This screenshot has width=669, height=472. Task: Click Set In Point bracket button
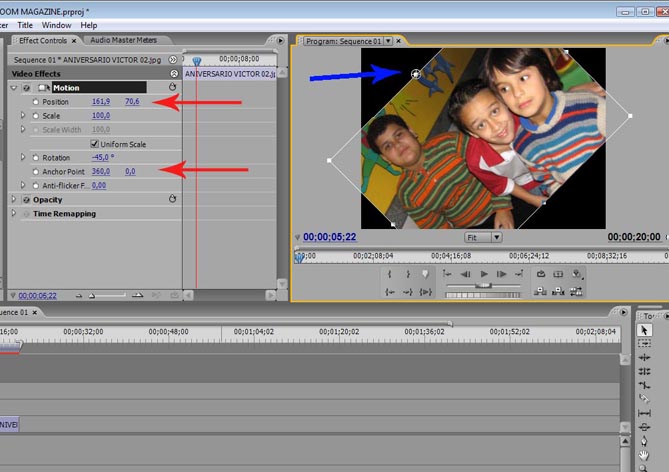(x=391, y=274)
